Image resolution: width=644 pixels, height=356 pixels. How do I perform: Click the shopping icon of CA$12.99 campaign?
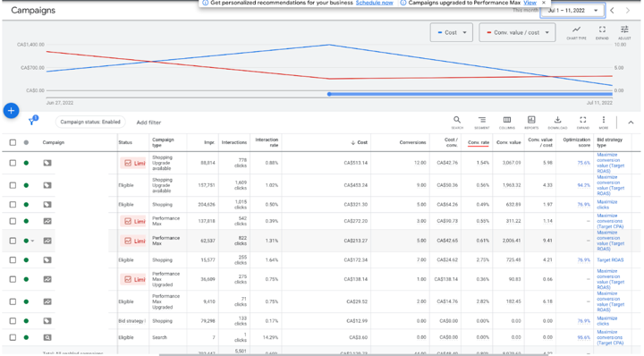(x=47, y=321)
